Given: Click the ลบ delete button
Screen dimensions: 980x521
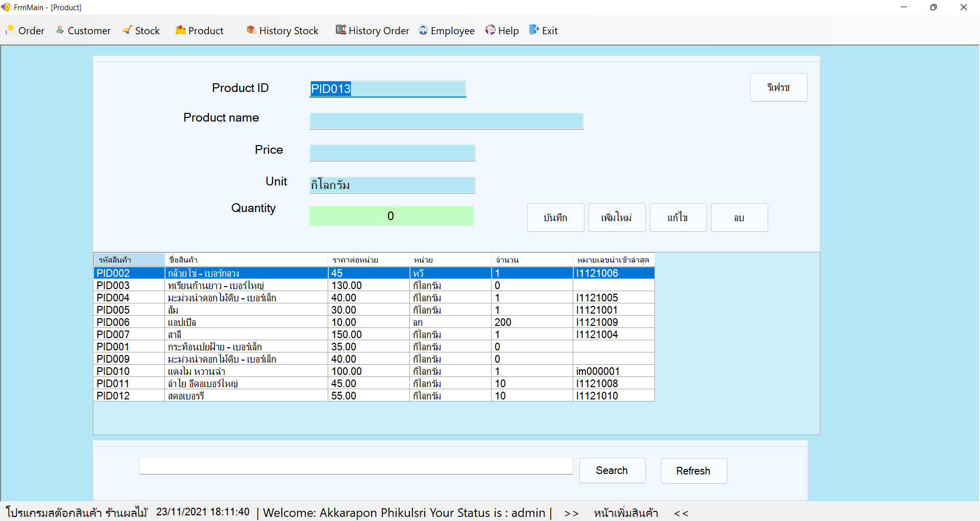Looking at the screenshot, I should pos(739,218).
